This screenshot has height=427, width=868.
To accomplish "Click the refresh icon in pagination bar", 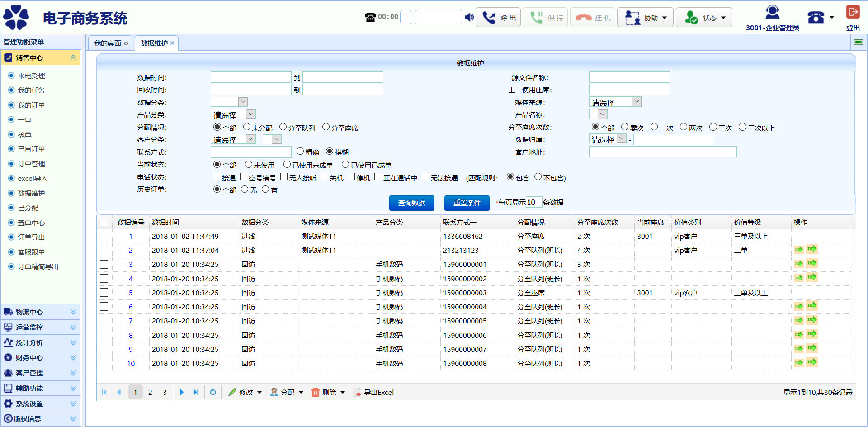I will 213,392.
